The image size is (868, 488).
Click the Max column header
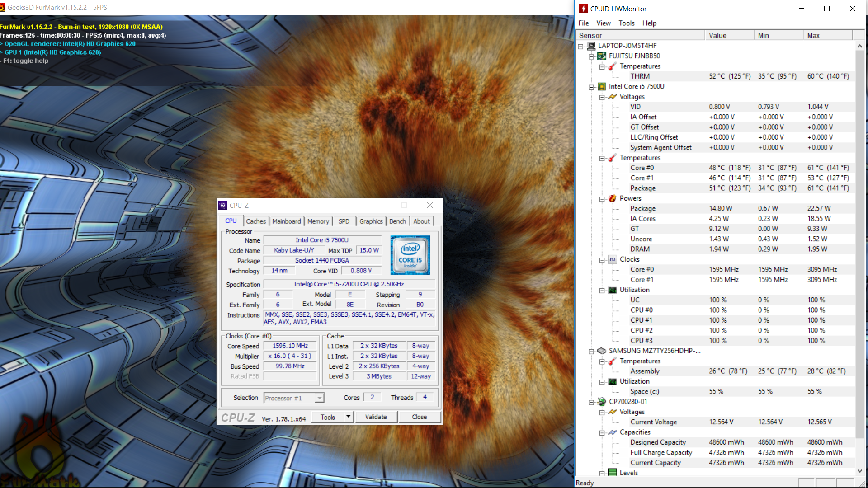pyautogui.click(x=828, y=35)
